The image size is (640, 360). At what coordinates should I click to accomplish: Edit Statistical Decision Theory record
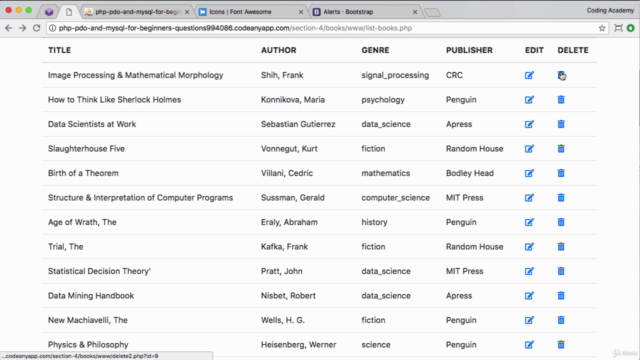pyautogui.click(x=529, y=271)
